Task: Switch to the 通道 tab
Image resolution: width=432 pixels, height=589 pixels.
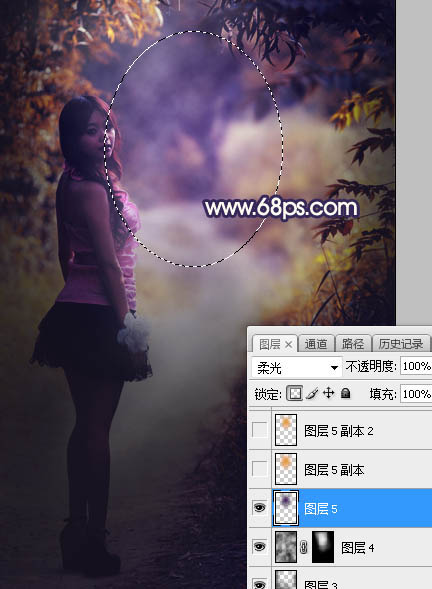Action: pyautogui.click(x=316, y=344)
